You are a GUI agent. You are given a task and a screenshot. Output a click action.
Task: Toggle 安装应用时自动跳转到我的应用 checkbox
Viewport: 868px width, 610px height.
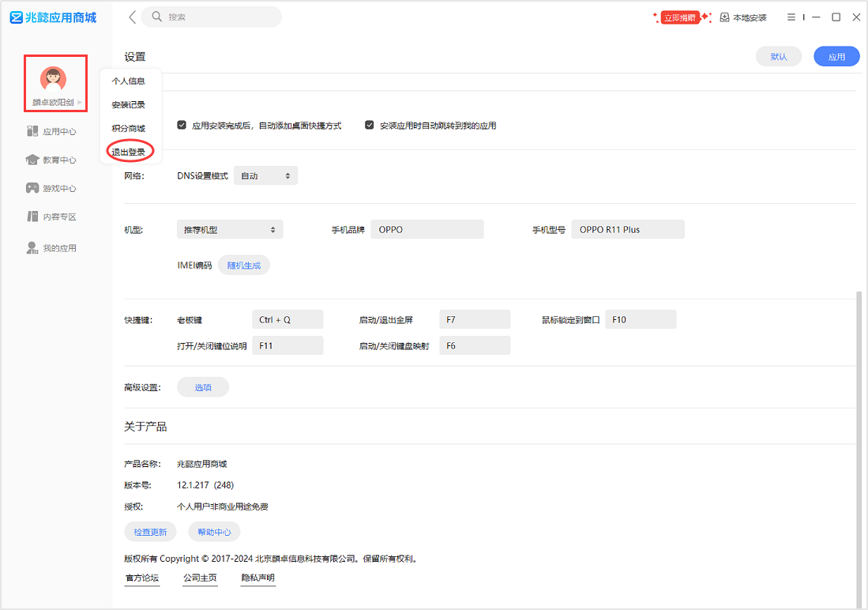[x=369, y=125]
